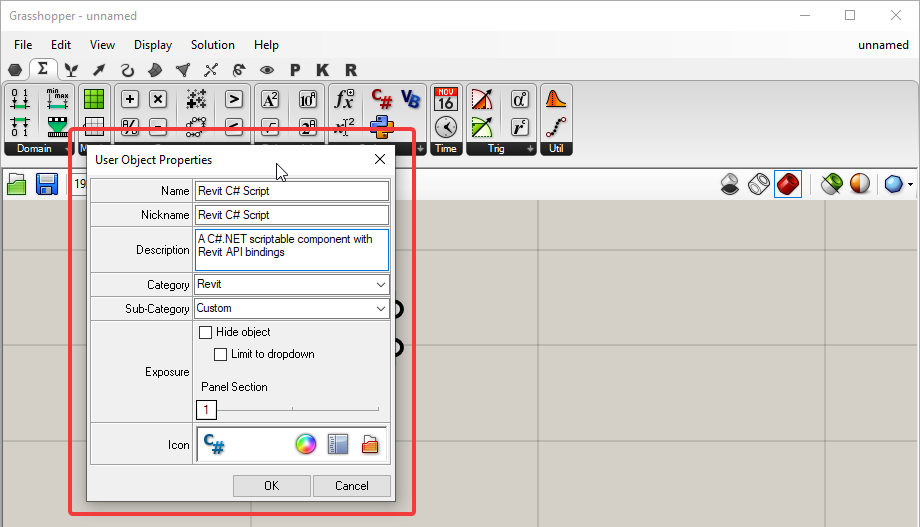Switch to wireframe preview mode icon
This screenshot has height=527, width=920.
(x=760, y=185)
